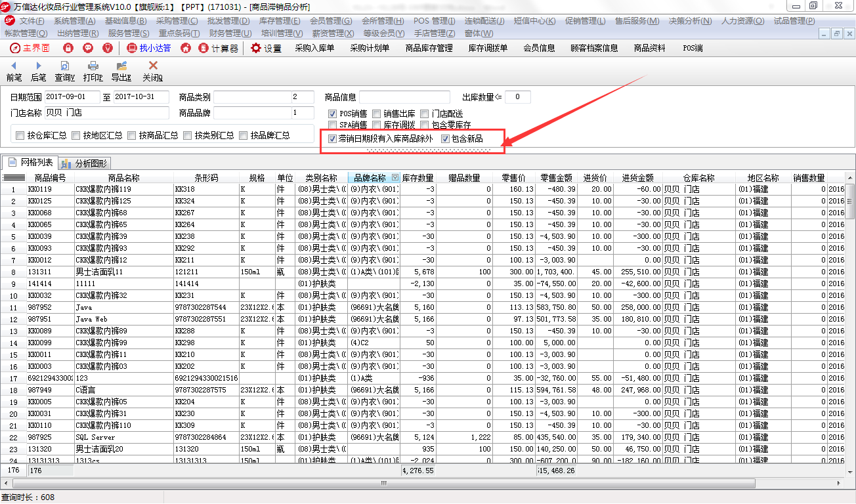Open 采购计划单 shortcut
The image size is (856, 504).
[370, 48]
